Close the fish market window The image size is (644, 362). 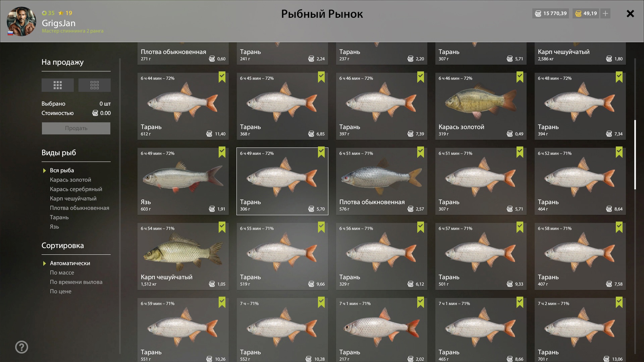[x=630, y=14]
